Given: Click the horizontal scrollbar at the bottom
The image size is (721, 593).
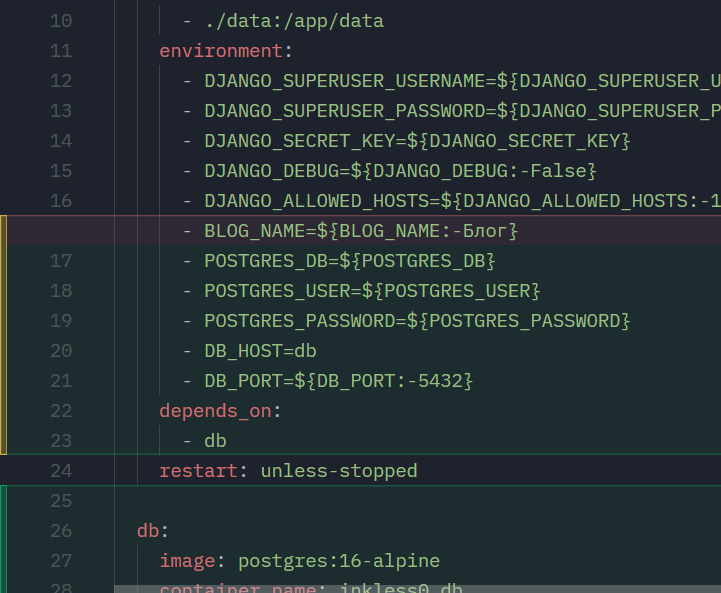Looking at the screenshot, I should coord(416,589).
